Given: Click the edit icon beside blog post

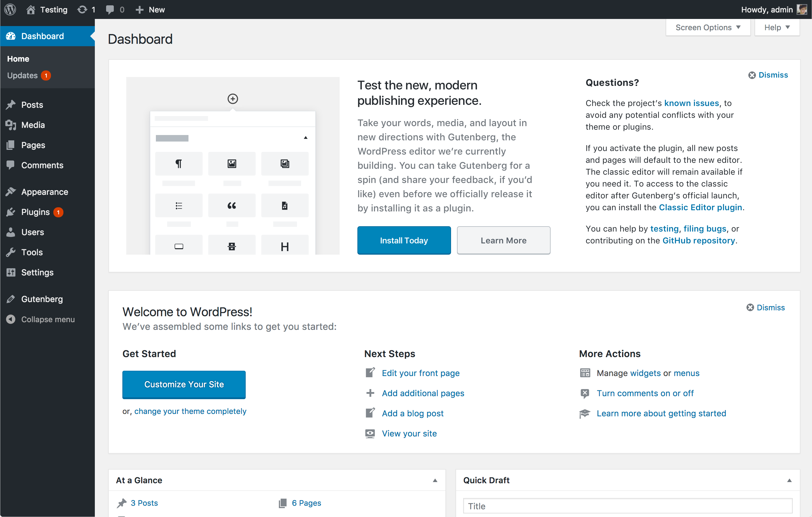Looking at the screenshot, I should point(370,413).
